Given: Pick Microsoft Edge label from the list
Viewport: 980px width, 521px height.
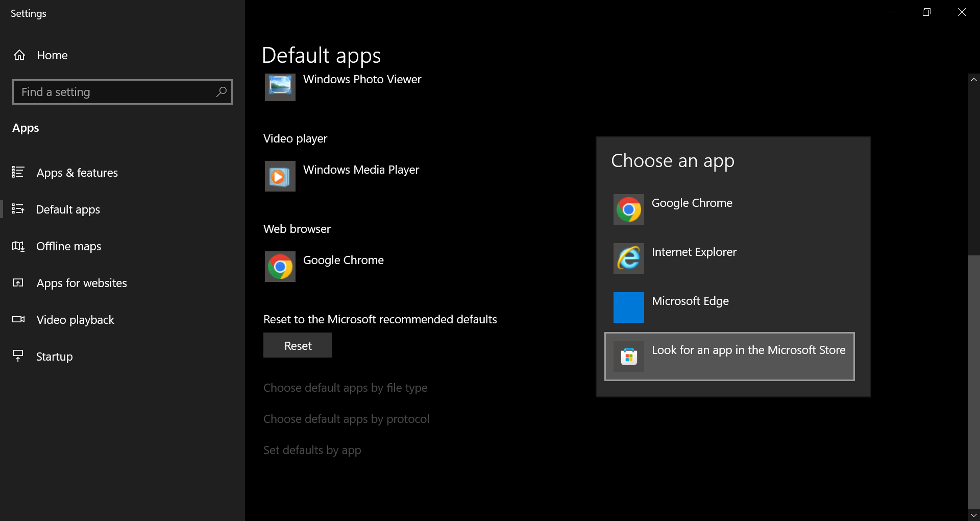Looking at the screenshot, I should point(690,301).
